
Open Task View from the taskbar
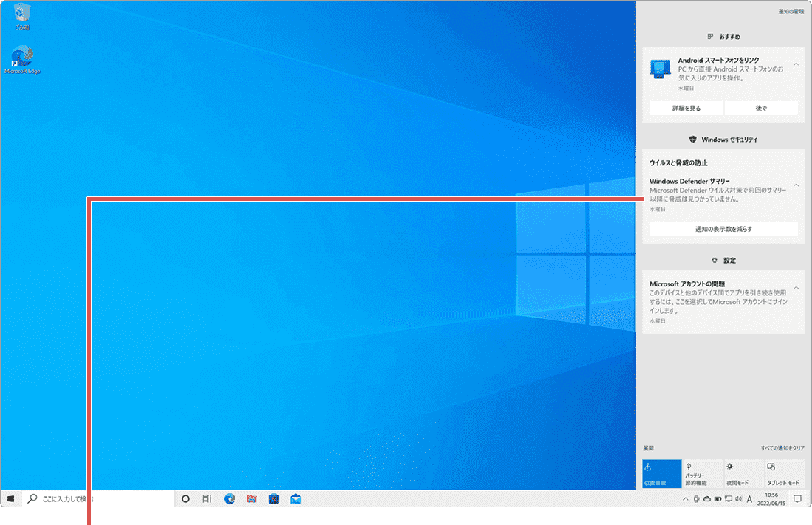click(x=207, y=499)
